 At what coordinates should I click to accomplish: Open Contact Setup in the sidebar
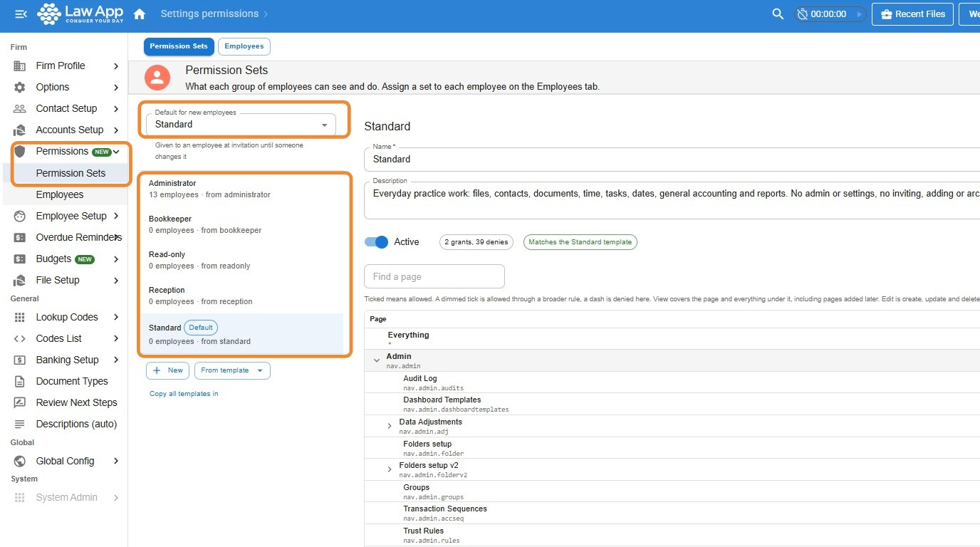[x=66, y=109]
